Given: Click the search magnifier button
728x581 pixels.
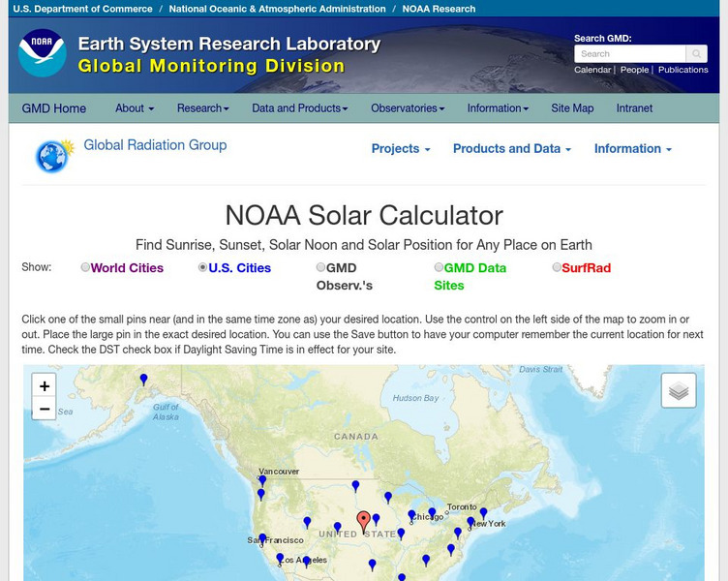Looking at the screenshot, I should (696, 54).
